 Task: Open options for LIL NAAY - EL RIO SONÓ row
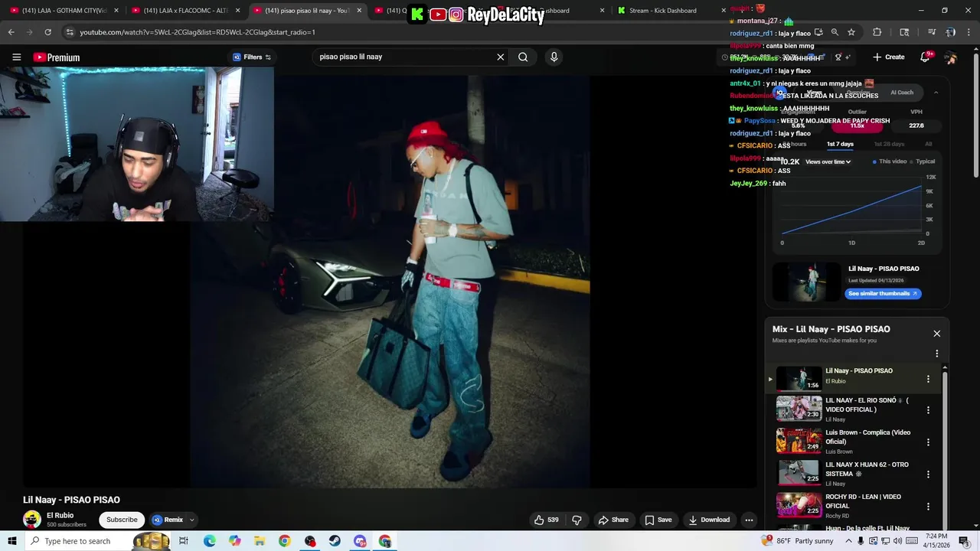[x=928, y=410]
